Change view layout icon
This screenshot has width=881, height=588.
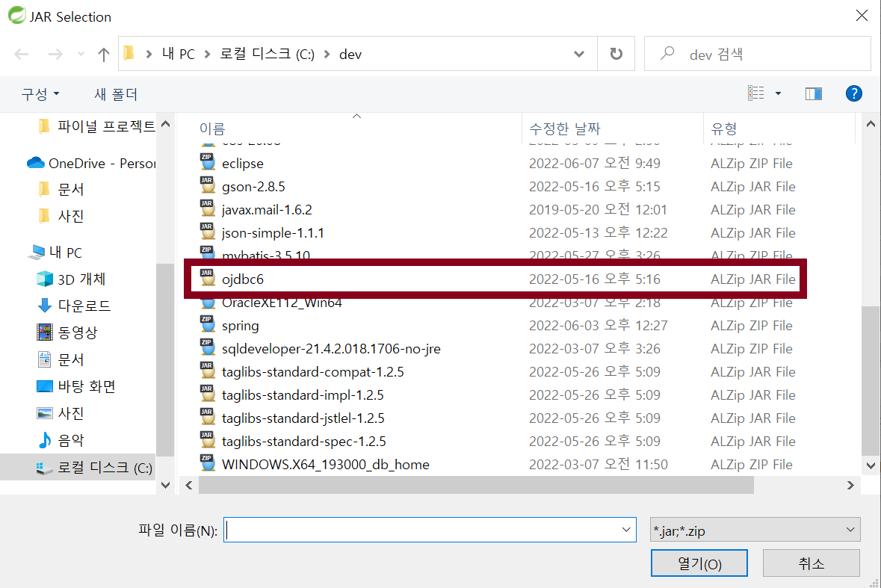pyautogui.click(x=755, y=93)
